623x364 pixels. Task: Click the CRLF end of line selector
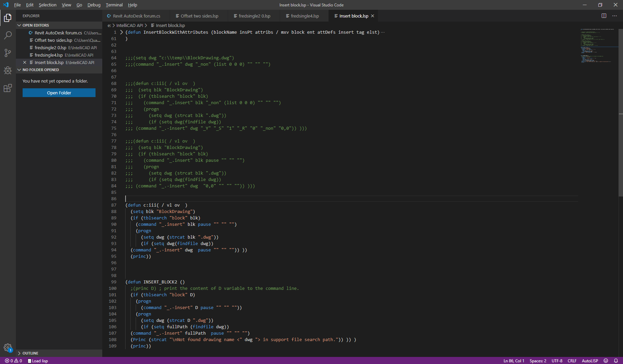pos(572,361)
